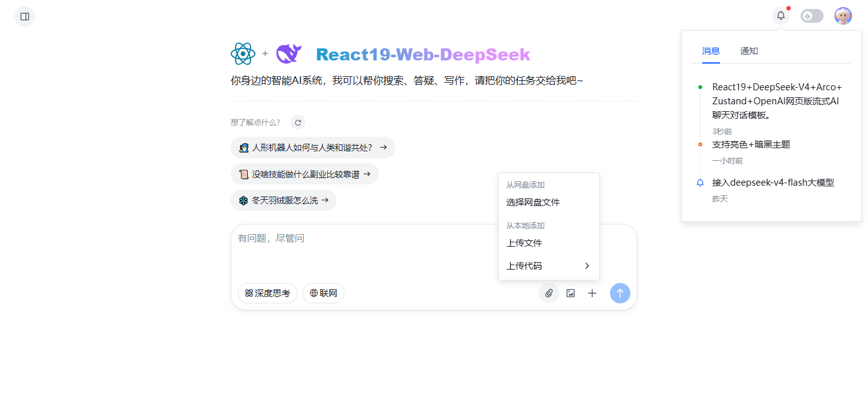Screen dimensions: 868x414
Task: Open the user avatar menu
Action: [843, 16]
